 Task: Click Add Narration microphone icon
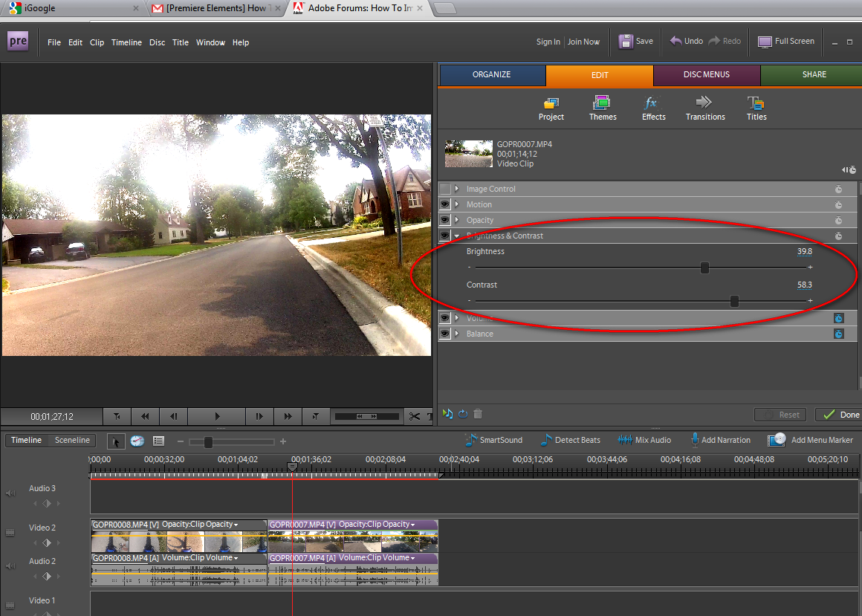(x=694, y=440)
